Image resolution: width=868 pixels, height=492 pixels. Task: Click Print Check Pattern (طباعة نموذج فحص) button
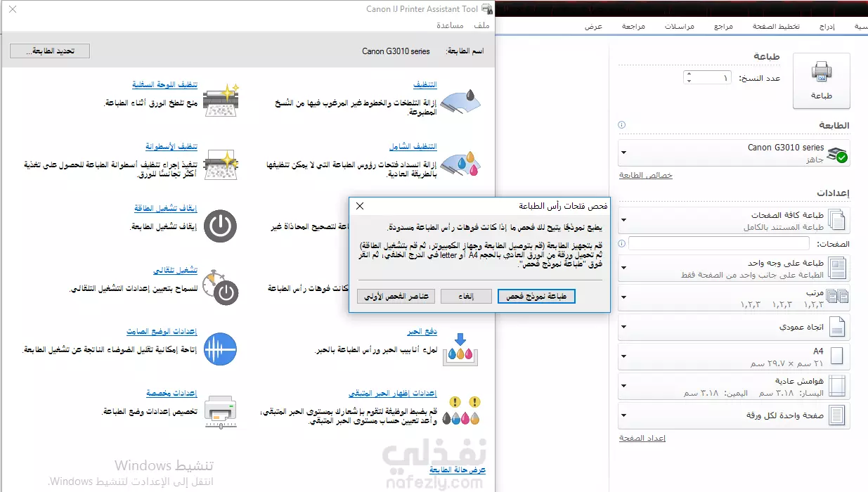536,297
